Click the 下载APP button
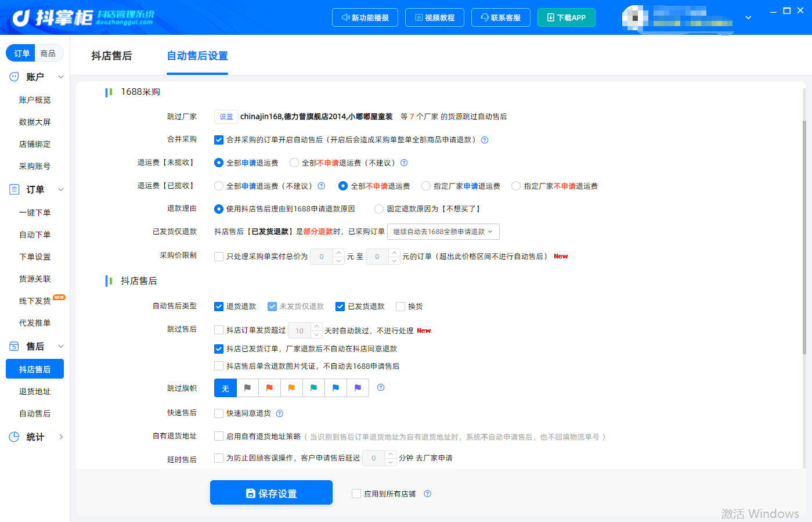The image size is (812, 522). tap(566, 17)
